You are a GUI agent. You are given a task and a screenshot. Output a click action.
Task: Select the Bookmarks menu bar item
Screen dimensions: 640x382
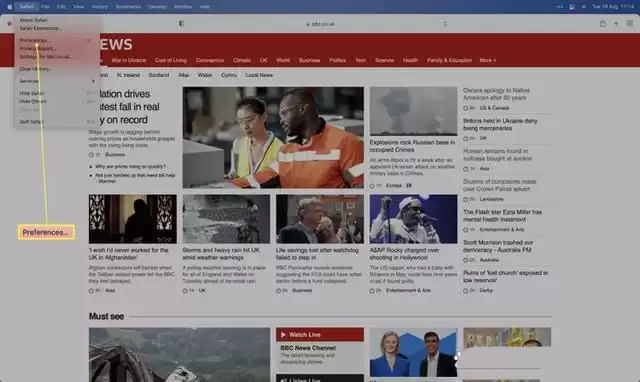[x=128, y=7]
